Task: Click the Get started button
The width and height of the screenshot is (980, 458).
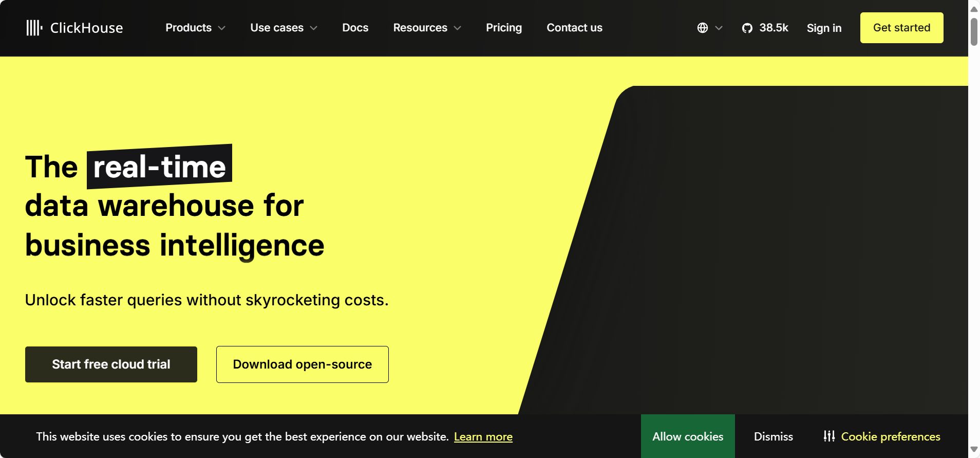Action: coord(901,28)
